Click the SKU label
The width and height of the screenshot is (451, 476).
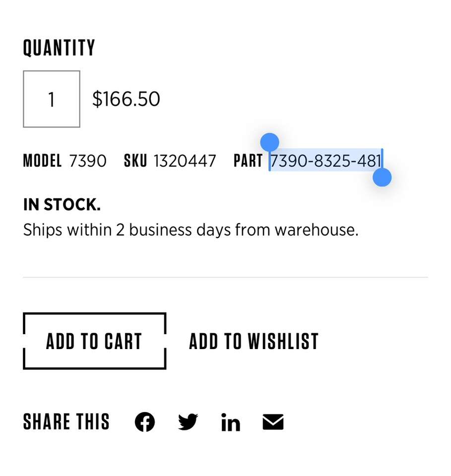pyautogui.click(x=135, y=161)
